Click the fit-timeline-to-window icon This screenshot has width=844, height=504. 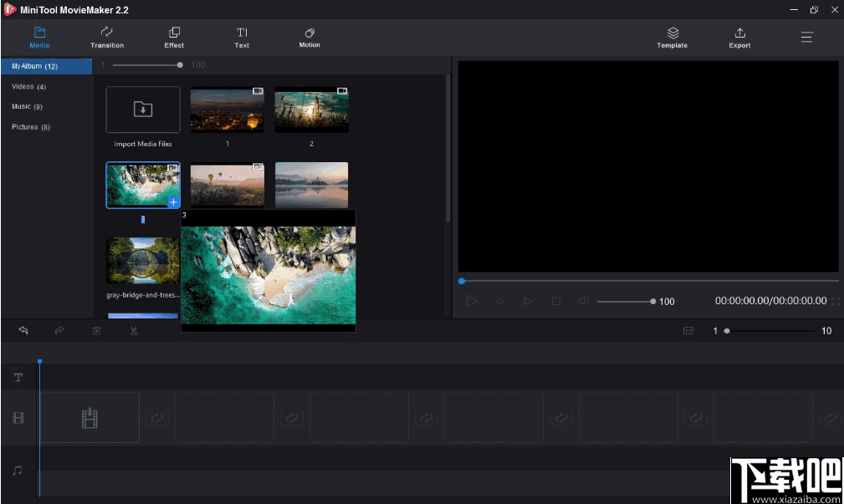click(688, 330)
